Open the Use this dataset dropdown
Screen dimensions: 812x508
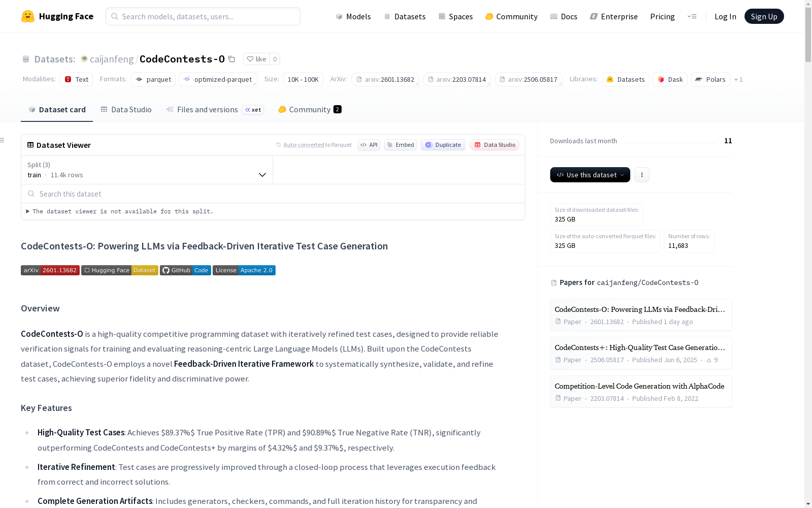pos(590,175)
